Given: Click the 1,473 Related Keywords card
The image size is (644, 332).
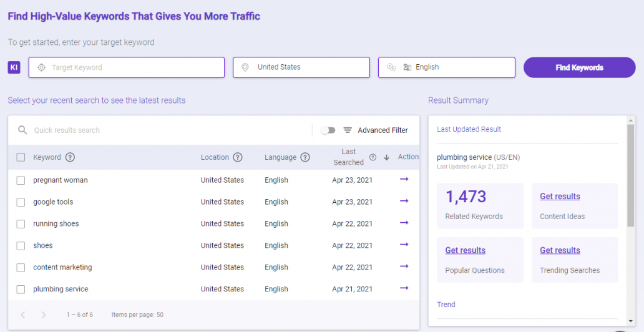Looking at the screenshot, I should point(480,206).
